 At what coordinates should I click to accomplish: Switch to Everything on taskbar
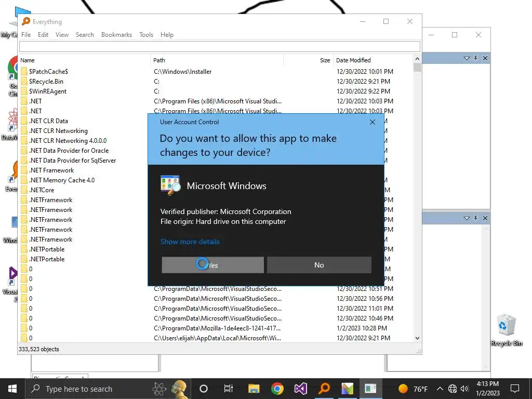[324, 389]
